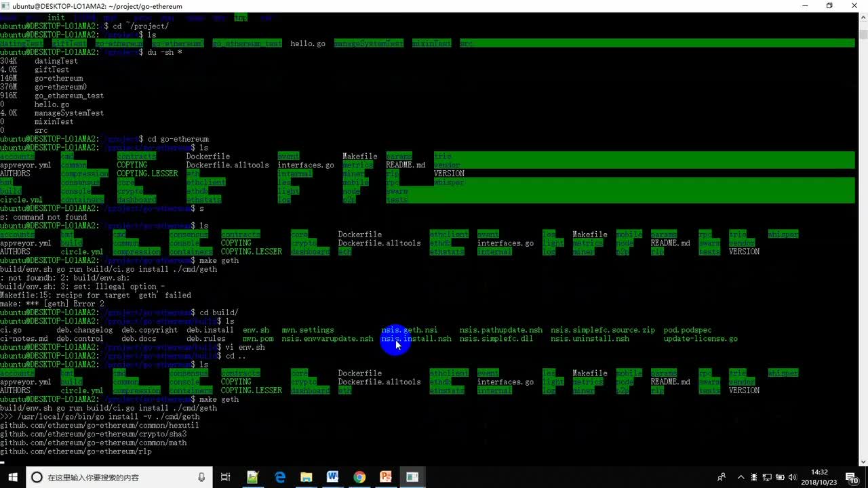
Task: Click the file name deb.changelog
Action: click(x=85, y=330)
